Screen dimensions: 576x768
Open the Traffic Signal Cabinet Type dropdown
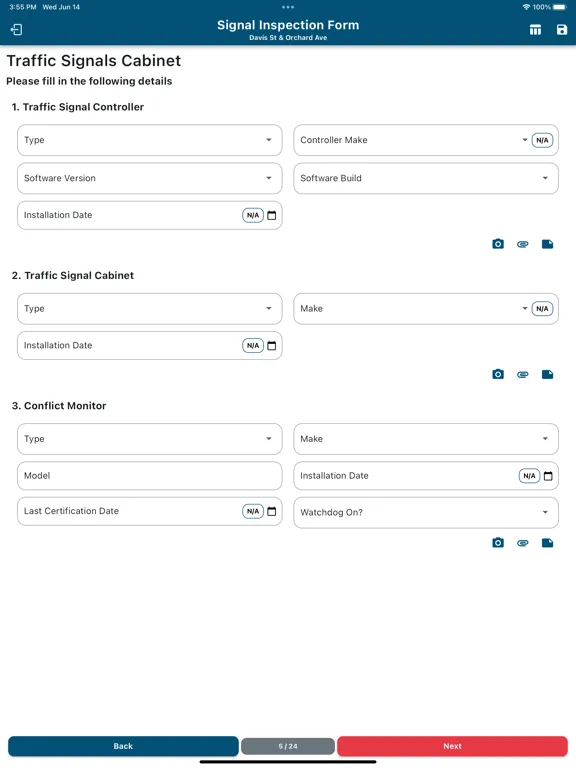[x=150, y=309]
